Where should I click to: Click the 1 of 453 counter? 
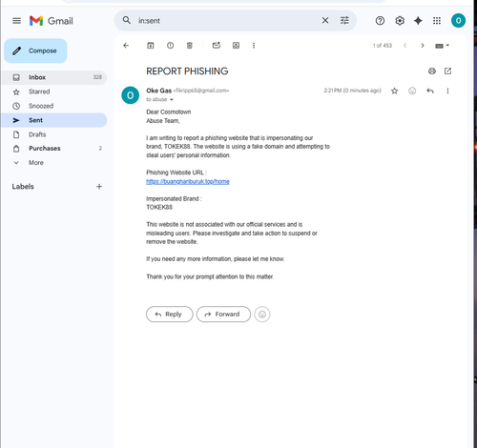tap(383, 46)
